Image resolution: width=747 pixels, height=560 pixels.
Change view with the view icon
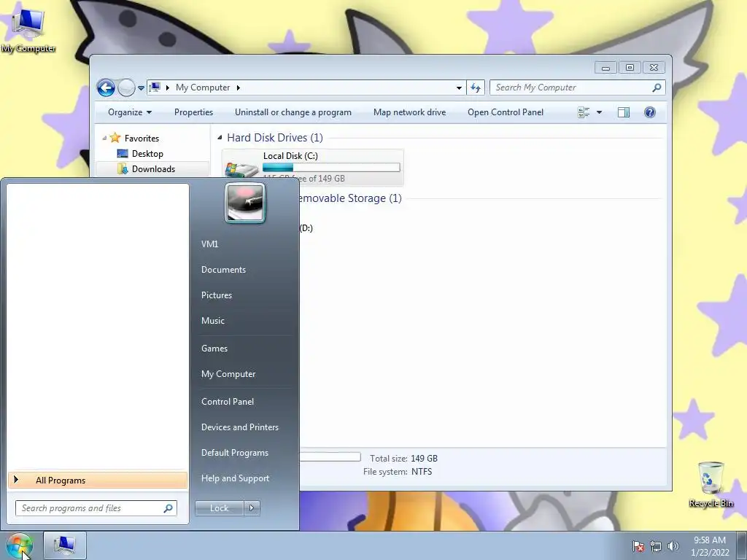[x=584, y=112]
